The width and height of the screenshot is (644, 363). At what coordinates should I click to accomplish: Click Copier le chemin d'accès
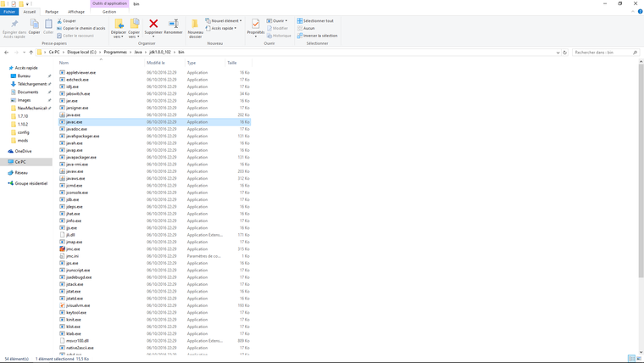click(x=83, y=28)
